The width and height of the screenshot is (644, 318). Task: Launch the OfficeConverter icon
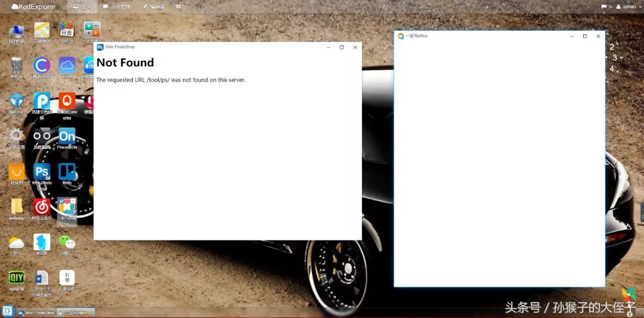coord(67,101)
